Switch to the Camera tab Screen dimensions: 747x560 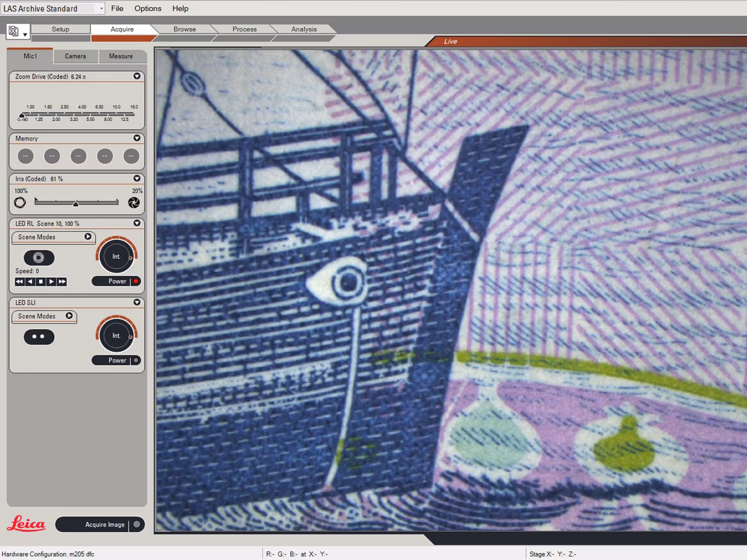pos(75,57)
